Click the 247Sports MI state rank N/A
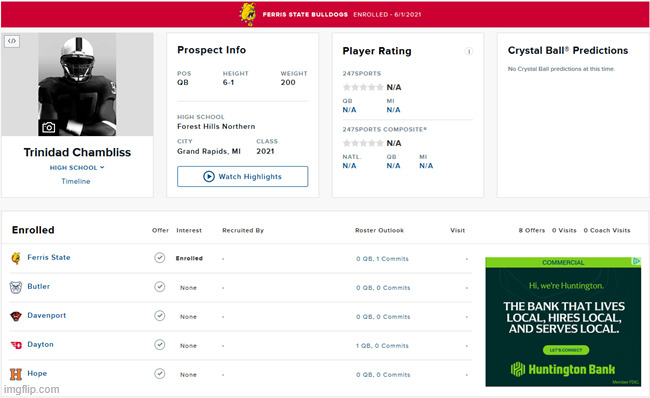 tap(393, 110)
